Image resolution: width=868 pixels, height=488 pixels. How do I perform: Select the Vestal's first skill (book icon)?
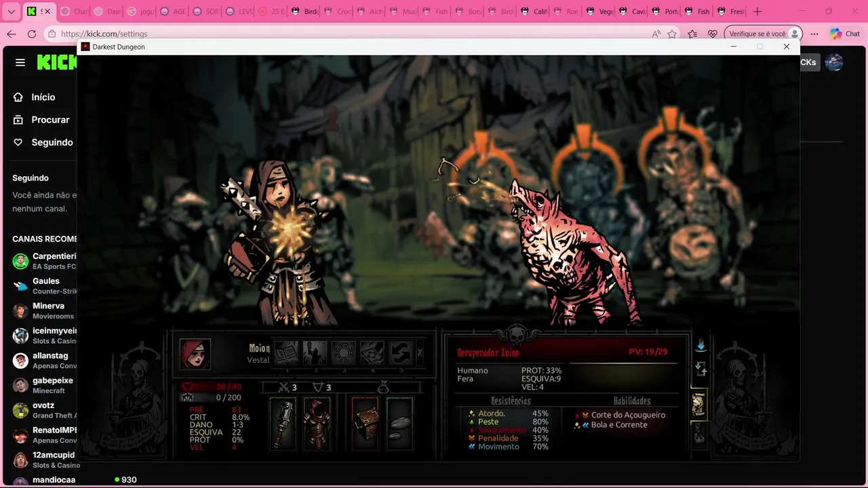(x=286, y=353)
